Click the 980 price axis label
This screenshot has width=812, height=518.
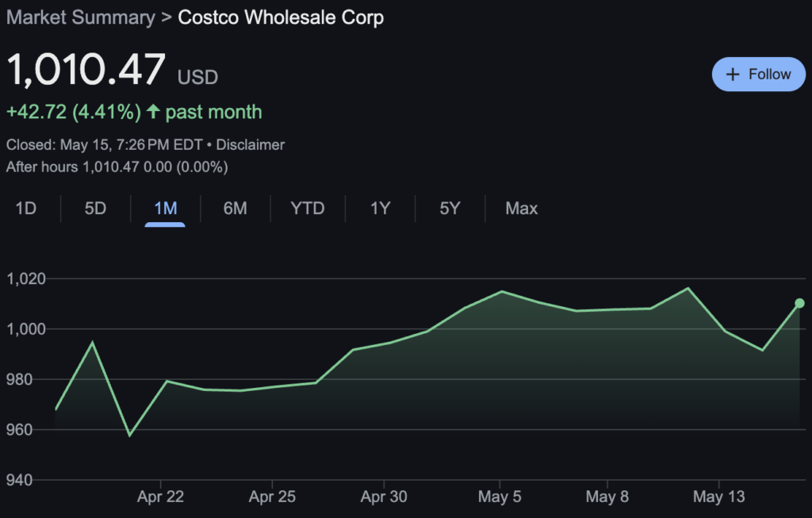19,379
